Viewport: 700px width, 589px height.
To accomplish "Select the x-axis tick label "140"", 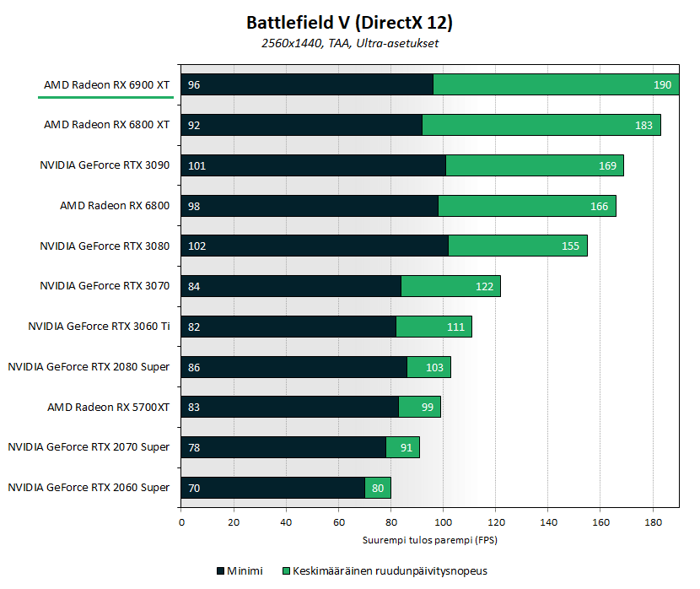I will coord(548,522).
